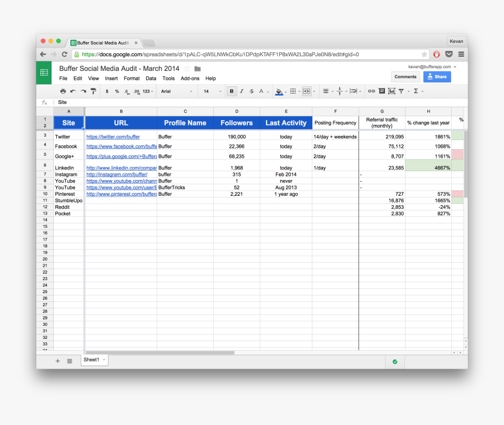Open the View menu
This screenshot has width=504, height=425.
click(x=94, y=79)
